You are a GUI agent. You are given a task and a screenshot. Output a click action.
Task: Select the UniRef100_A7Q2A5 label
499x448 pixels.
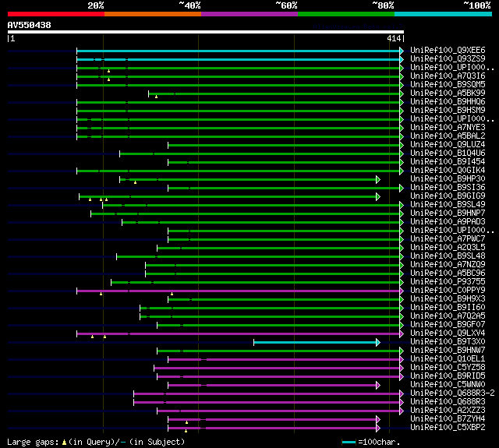[x=448, y=316]
